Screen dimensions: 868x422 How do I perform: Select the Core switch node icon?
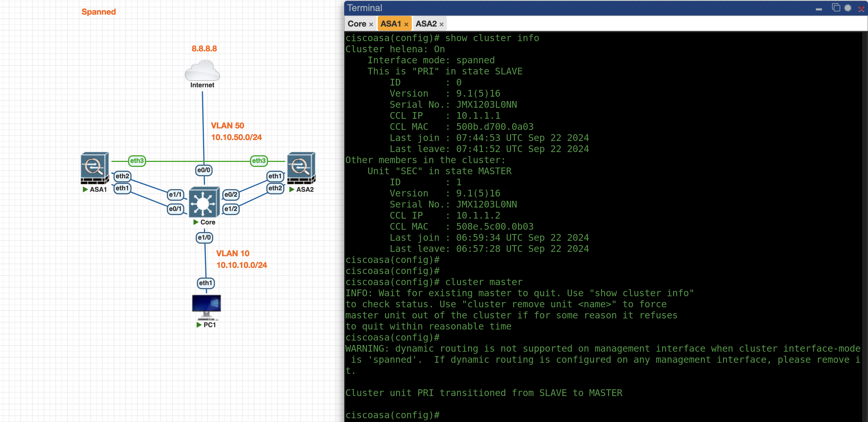[204, 202]
